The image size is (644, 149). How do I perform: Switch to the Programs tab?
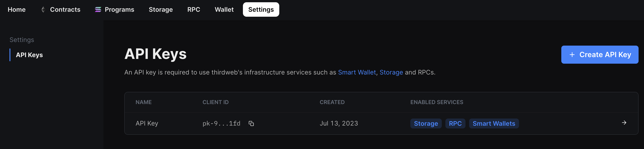tap(119, 9)
